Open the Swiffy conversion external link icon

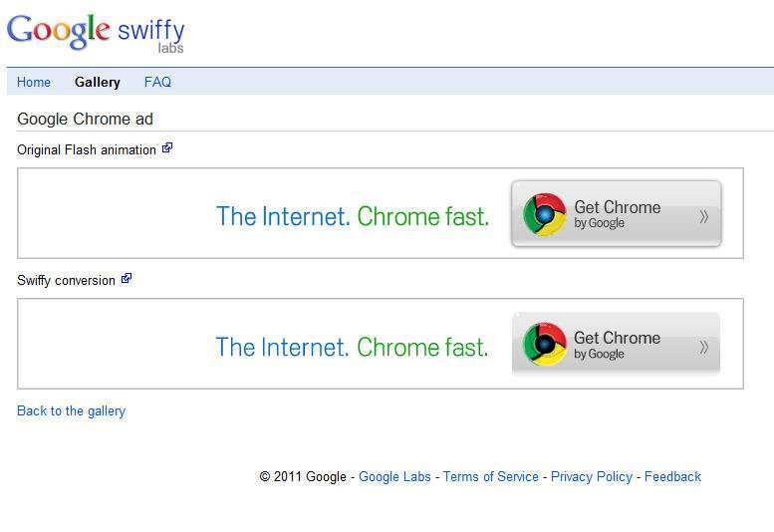[x=127, y=278]
